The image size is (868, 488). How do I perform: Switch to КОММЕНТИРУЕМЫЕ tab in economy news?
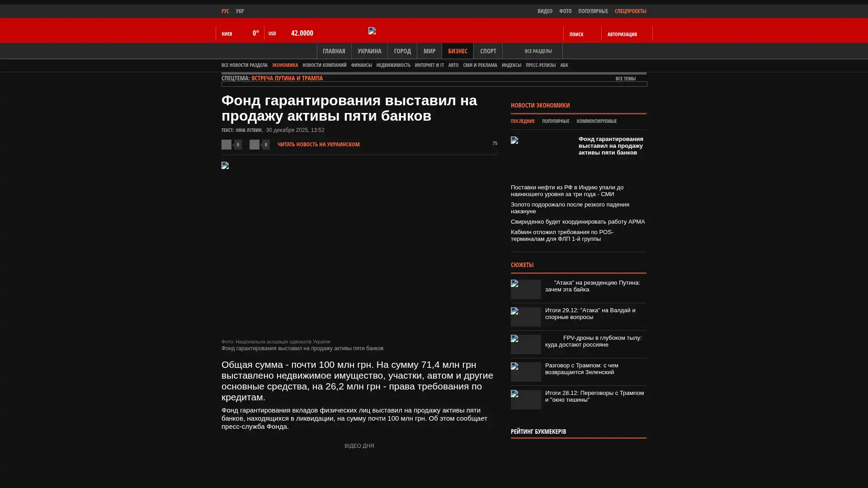pos(596,121)
